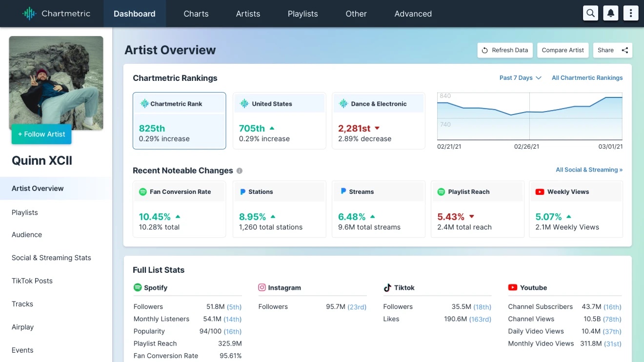Open the Dashboard tab
Screen dimensions: 644x362
pyautogui.click(x=135, y=14)
